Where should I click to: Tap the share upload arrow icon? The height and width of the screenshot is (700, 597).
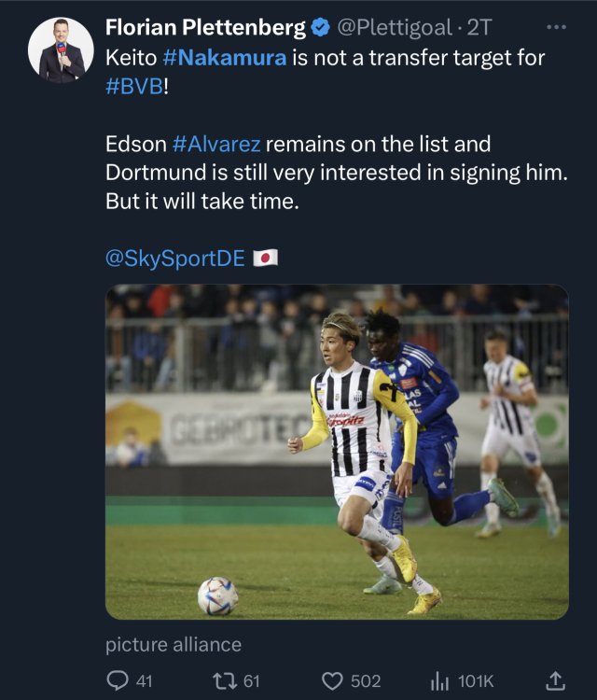pyautogui.click(x=554, y=681)
